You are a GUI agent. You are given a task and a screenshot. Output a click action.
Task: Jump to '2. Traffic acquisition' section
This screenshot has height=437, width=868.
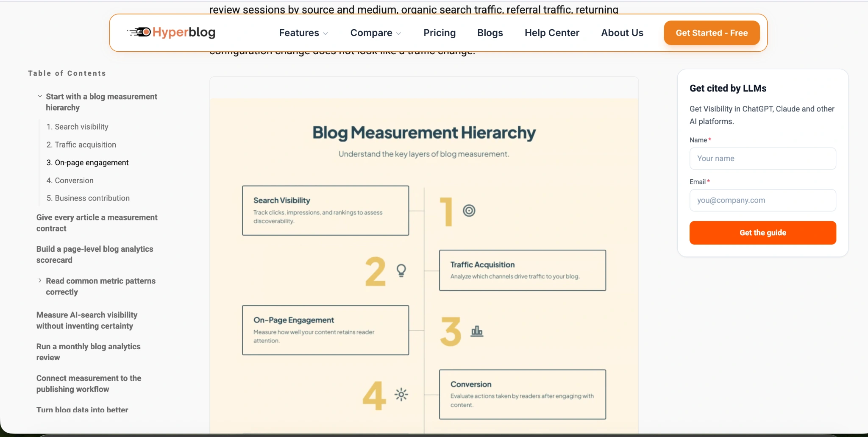pyautogui.click(x=81, y=145)
